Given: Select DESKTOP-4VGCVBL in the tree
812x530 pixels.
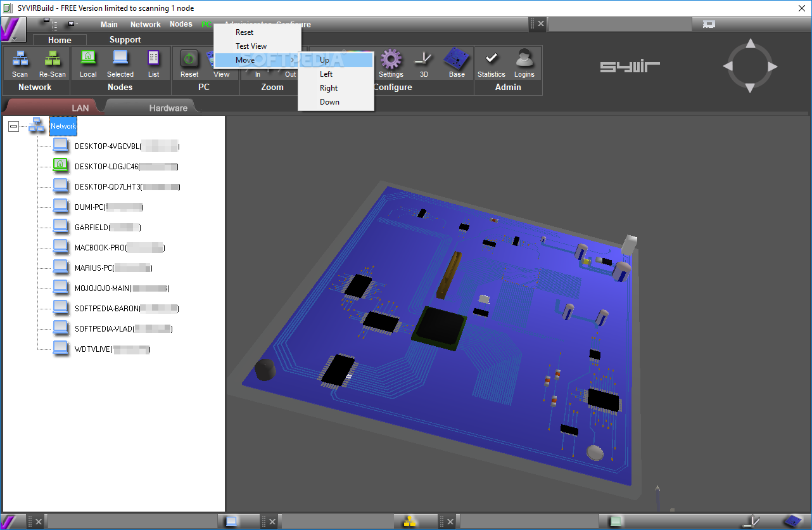Looking at the screenshot, I should [127, 146].
